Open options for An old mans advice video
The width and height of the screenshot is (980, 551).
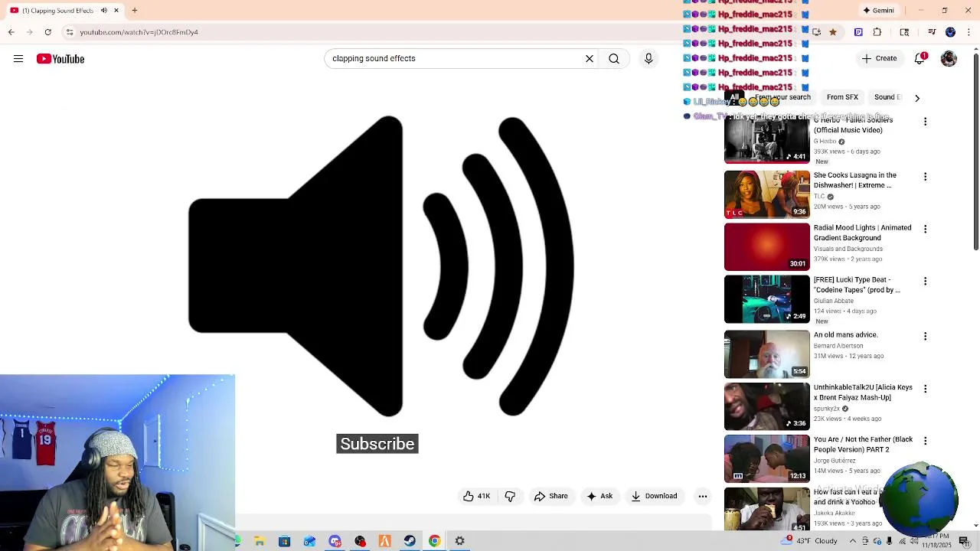[925, 336]
